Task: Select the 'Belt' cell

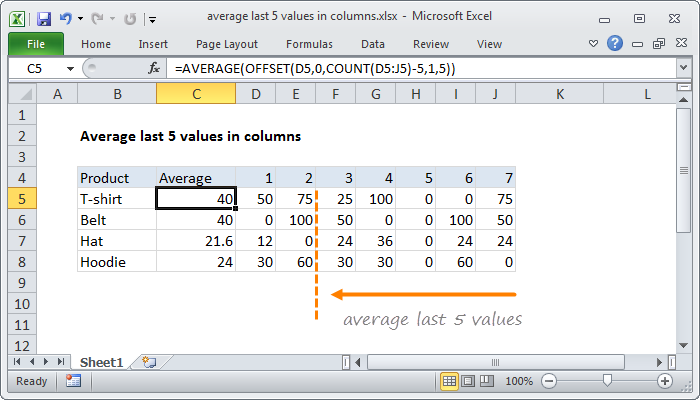Action: pos(117,220)
